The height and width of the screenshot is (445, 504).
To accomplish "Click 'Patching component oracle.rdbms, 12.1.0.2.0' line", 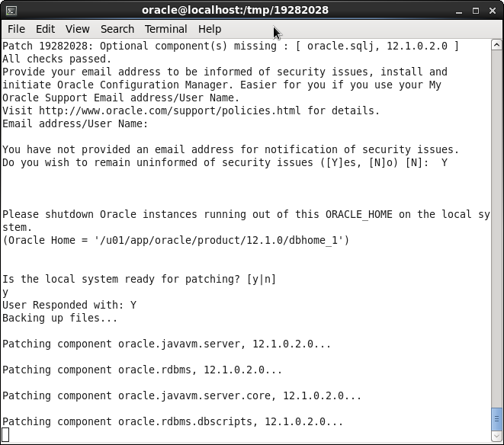I will (142, 370).
